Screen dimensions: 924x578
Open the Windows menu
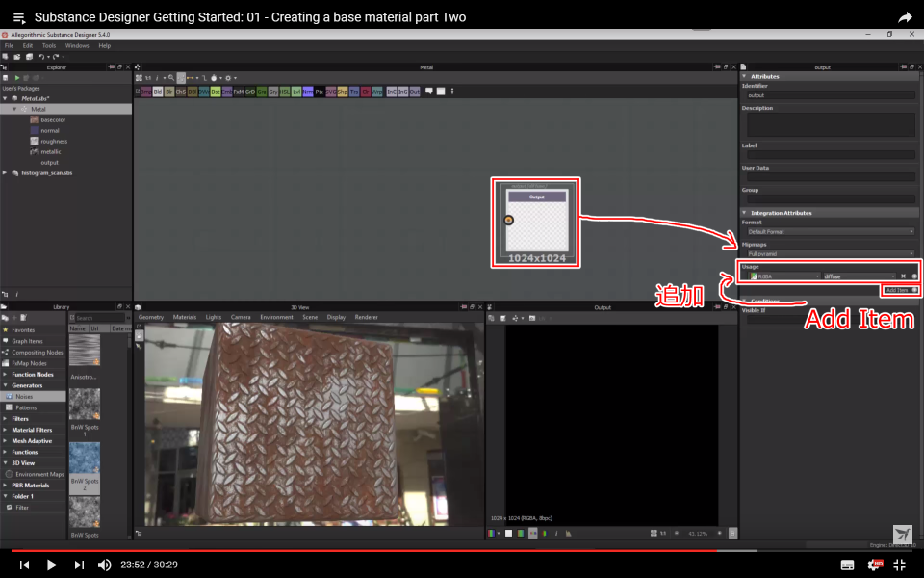click(77, 45)
